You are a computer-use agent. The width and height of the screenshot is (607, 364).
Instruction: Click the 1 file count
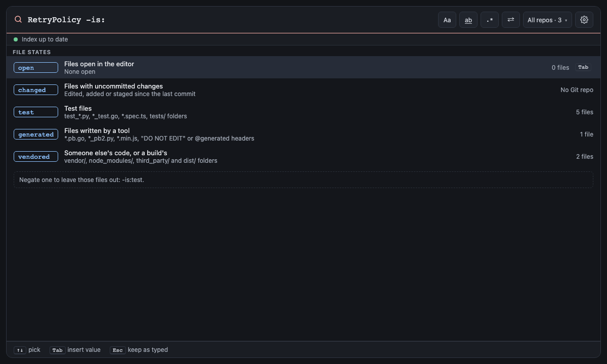(586, 134)
